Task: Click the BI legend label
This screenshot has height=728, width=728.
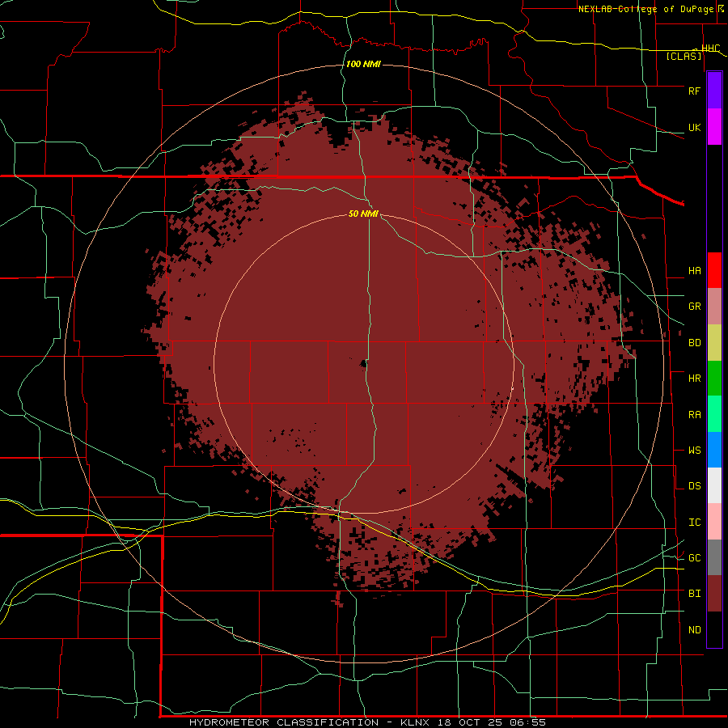Action: coord(694,594)
